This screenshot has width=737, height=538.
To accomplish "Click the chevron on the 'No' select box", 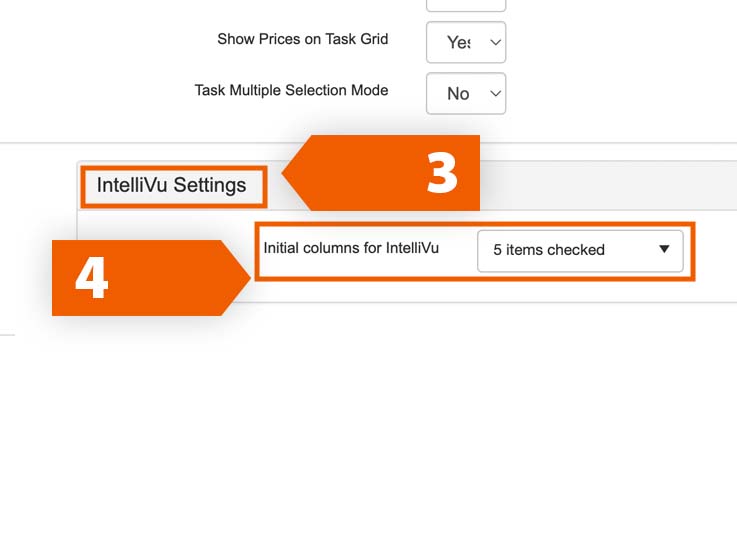I will click(493, 93).
